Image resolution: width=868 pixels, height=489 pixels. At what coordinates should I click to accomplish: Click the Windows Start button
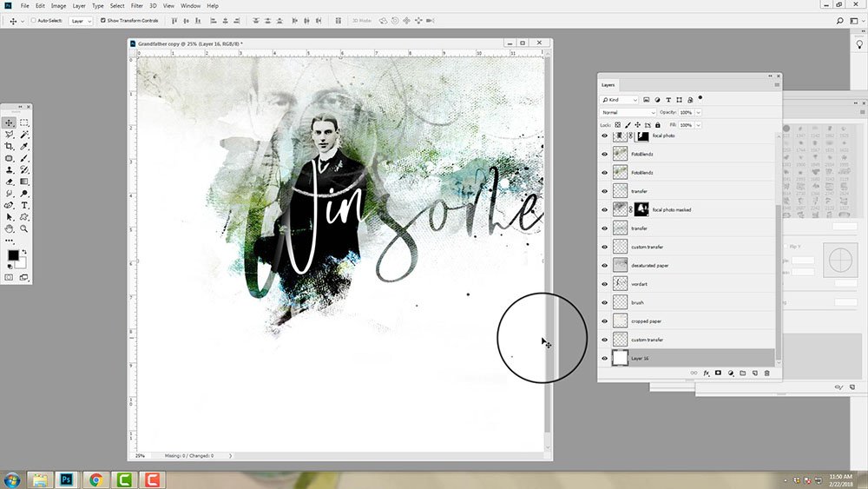[11, 479]
